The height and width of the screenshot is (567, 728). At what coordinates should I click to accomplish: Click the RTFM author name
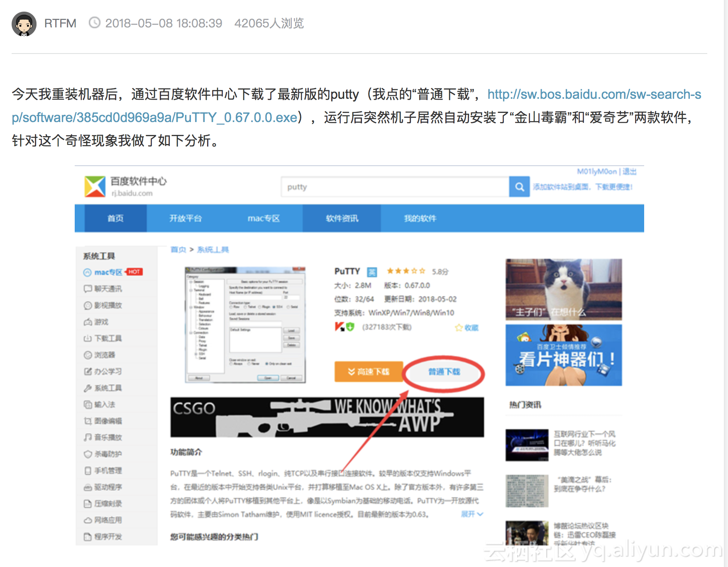point(60,23)
